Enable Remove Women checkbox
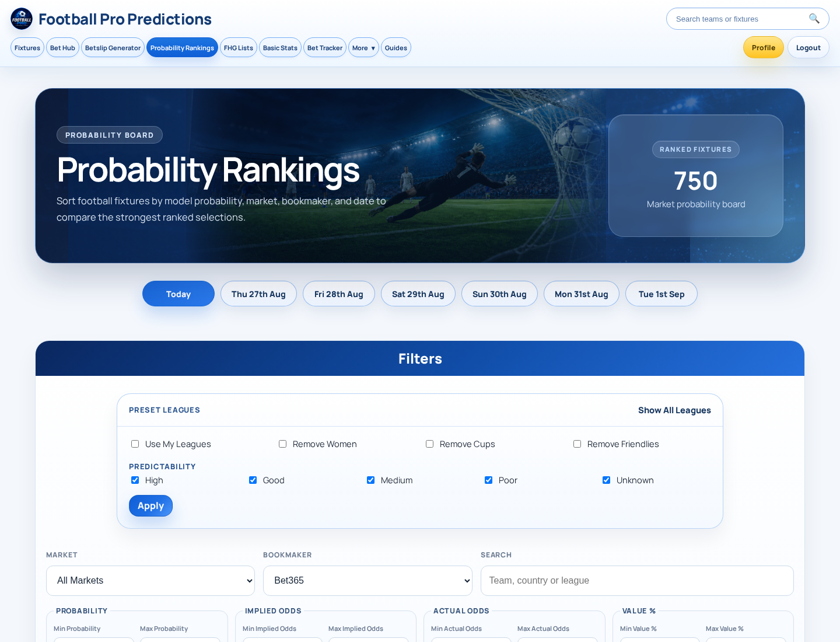Screen dimensions: 840x642 click(x=282, y=444)
